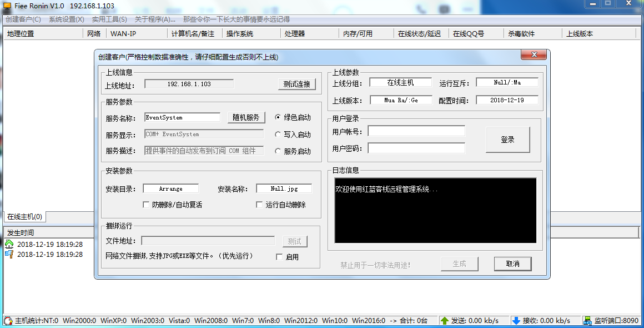Click the WAN-IP column header
This screenshot has width=644, height=328.
click(137, 34)
